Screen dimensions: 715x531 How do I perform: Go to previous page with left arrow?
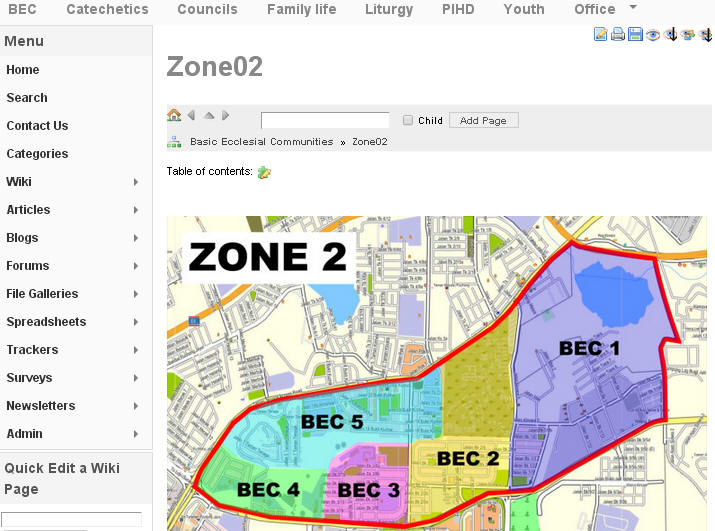192,116
